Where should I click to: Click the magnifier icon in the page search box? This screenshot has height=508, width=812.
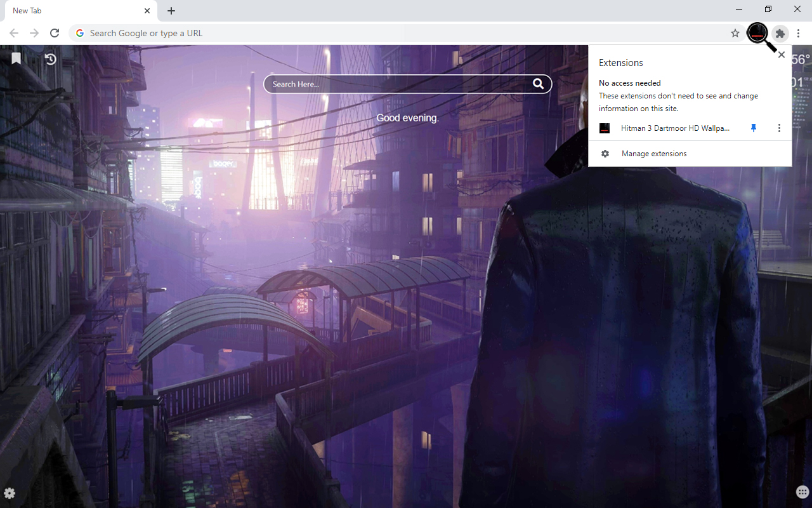[x=538, y=84]
